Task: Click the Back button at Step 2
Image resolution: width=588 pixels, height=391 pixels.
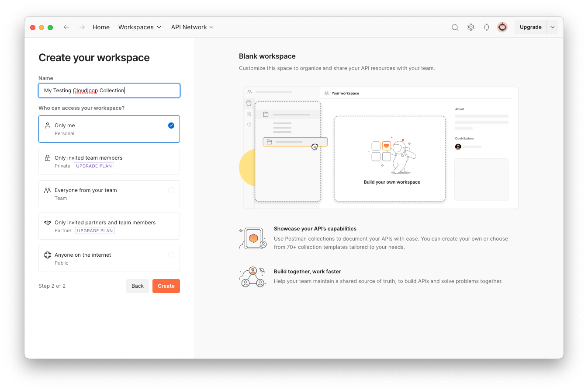Action: pyautogui.click(x=137, y=286)
